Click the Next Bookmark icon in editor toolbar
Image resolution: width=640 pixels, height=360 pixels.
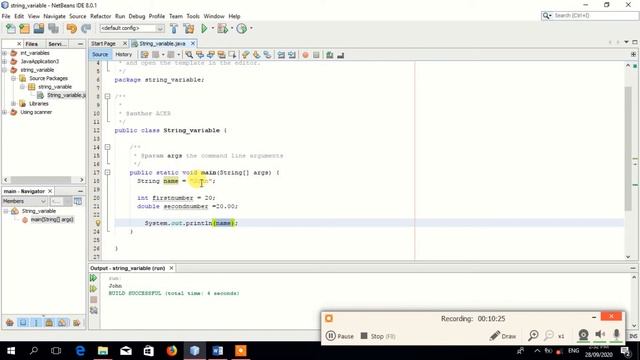256,55
